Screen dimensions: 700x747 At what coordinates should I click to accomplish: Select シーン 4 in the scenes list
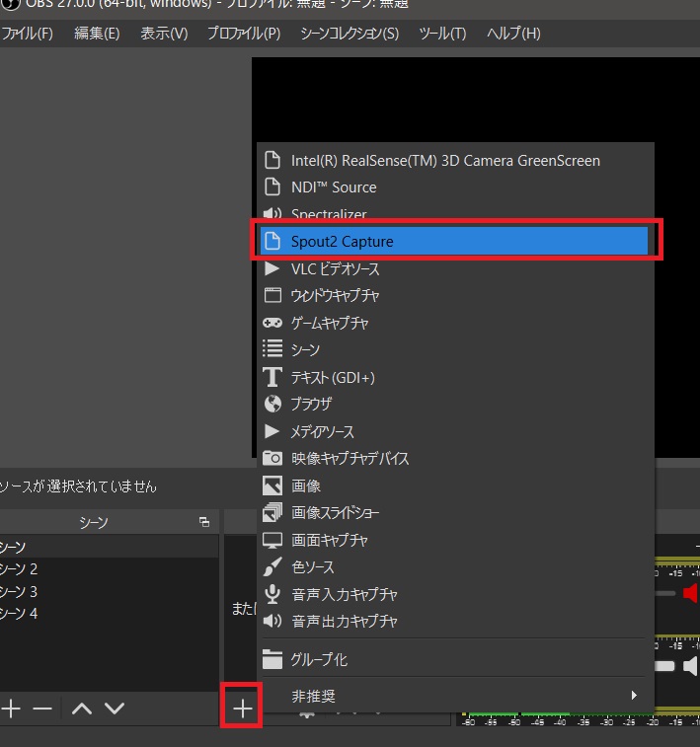tap(110, 613)
